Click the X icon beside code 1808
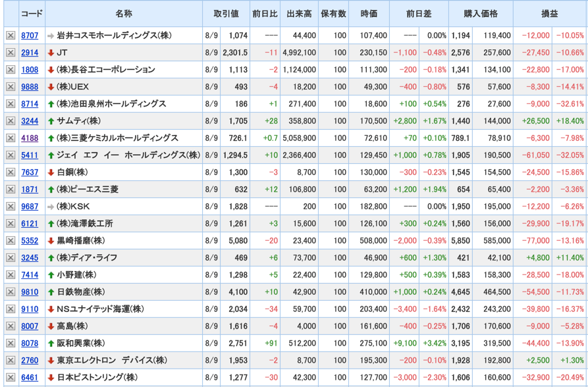Screen dimensions: 588x387 click(x=11, y=69)
